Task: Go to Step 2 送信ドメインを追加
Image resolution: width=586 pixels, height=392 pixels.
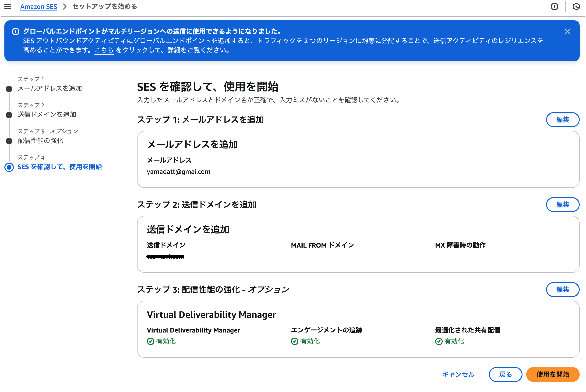Action: (47, 114)
